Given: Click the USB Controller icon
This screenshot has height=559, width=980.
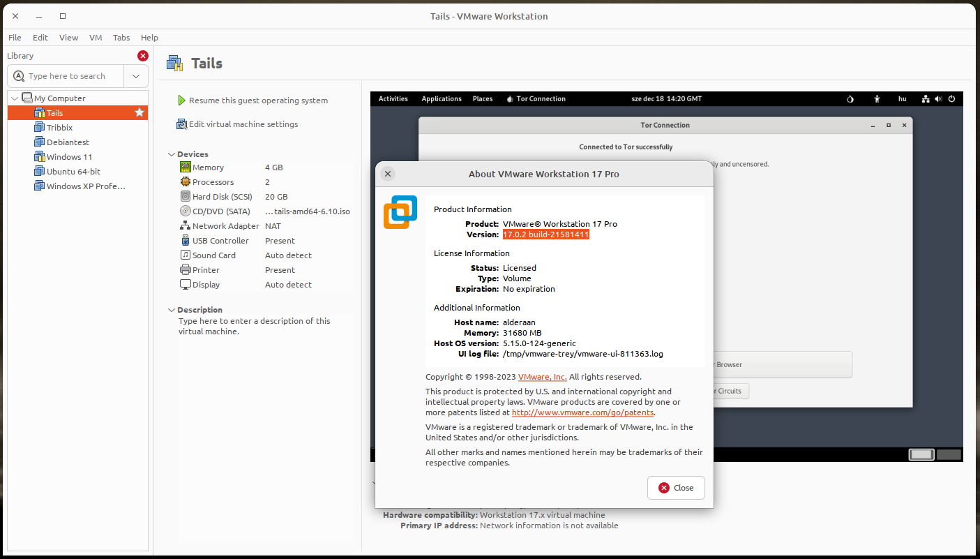Looking at the screenshot, I should click(186, 241).
